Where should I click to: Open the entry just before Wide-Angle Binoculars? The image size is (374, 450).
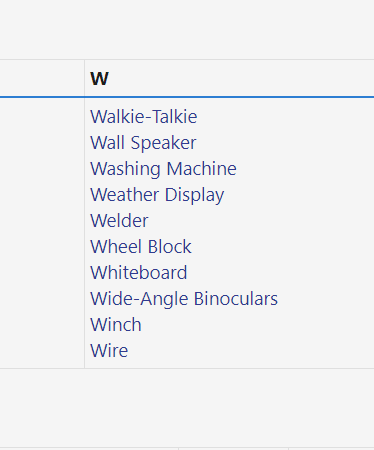[139, 273]
